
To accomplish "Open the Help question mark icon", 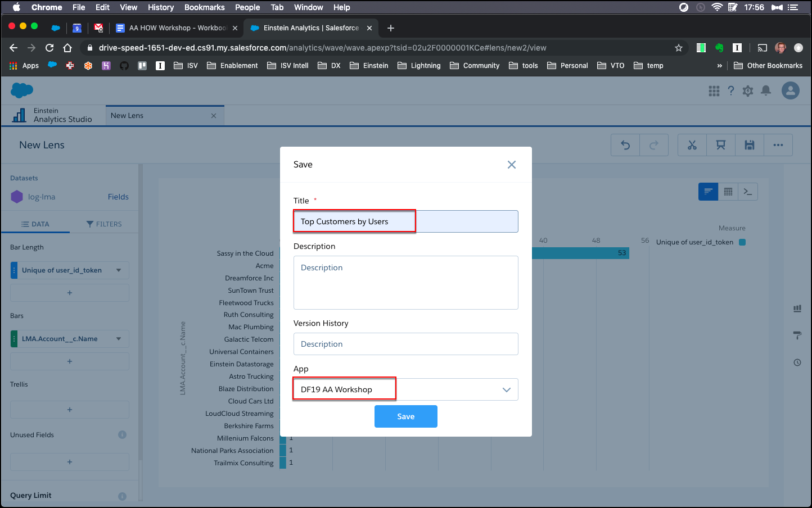I will pos(731,90).
